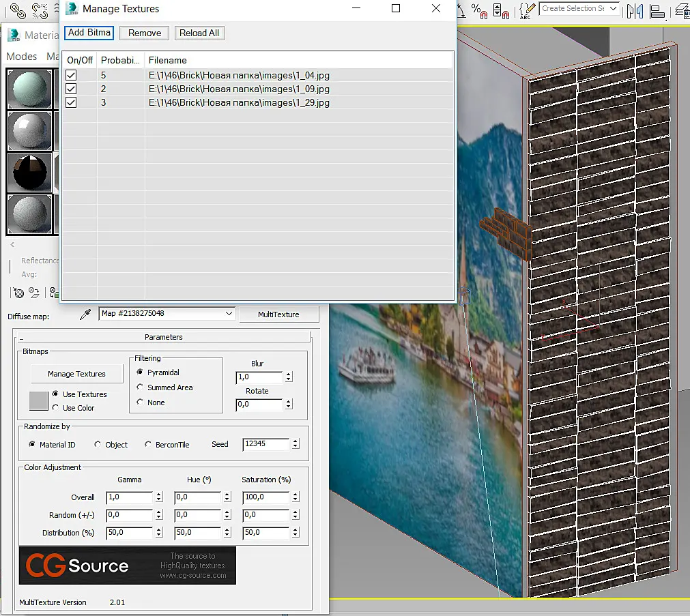Image resolution: width=690 pixels, height=616 pixels.
Task: Collapse the Parameters rollout
Action: click(163, 337)
